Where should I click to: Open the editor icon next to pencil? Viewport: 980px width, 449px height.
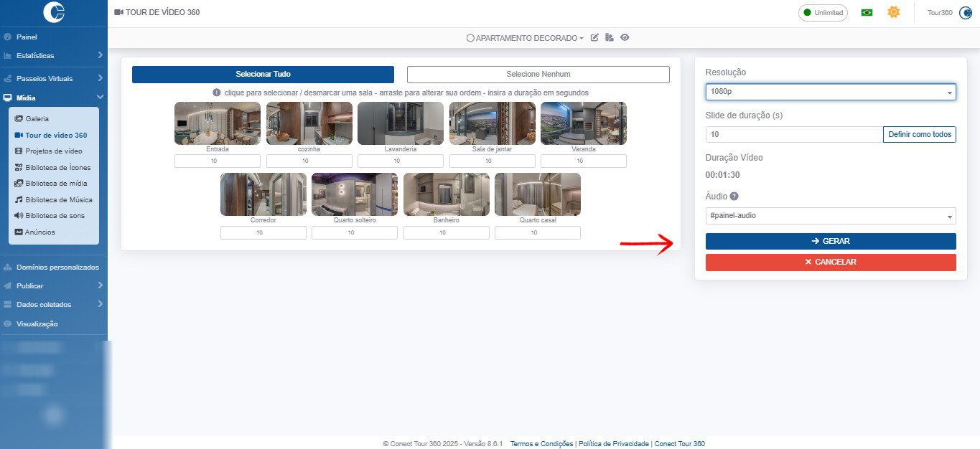(610, 37)
